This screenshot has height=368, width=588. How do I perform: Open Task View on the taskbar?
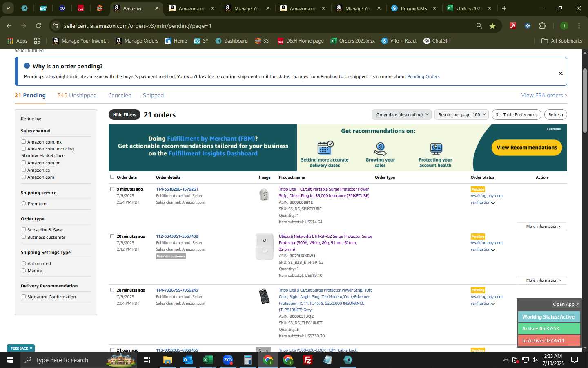(147, 360)
